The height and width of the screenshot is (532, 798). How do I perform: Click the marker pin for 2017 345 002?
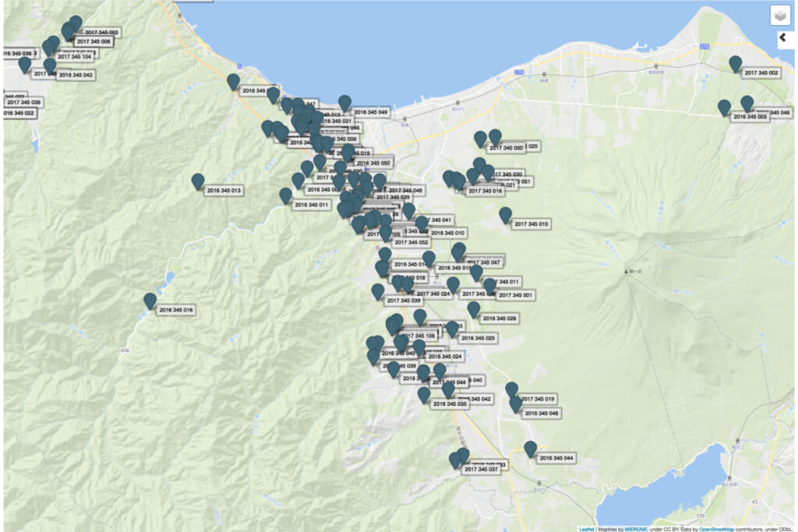735,63
